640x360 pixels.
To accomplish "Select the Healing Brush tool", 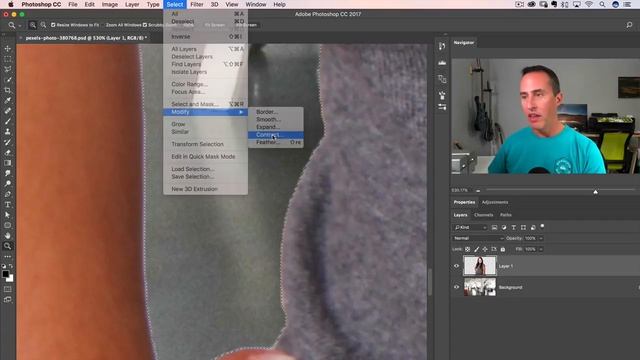I will click(x=8, y=111).
